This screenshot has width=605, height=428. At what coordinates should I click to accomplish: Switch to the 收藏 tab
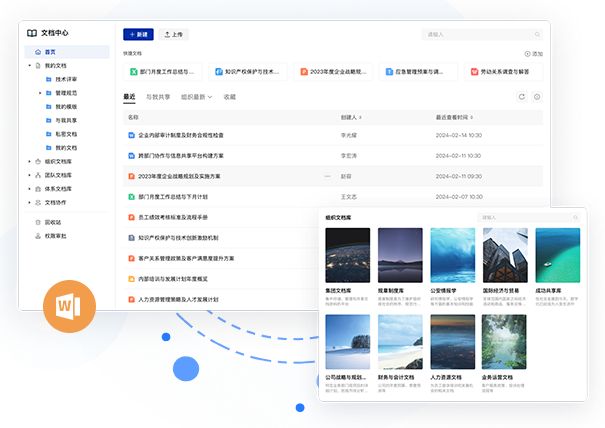(x=230, y=97)
